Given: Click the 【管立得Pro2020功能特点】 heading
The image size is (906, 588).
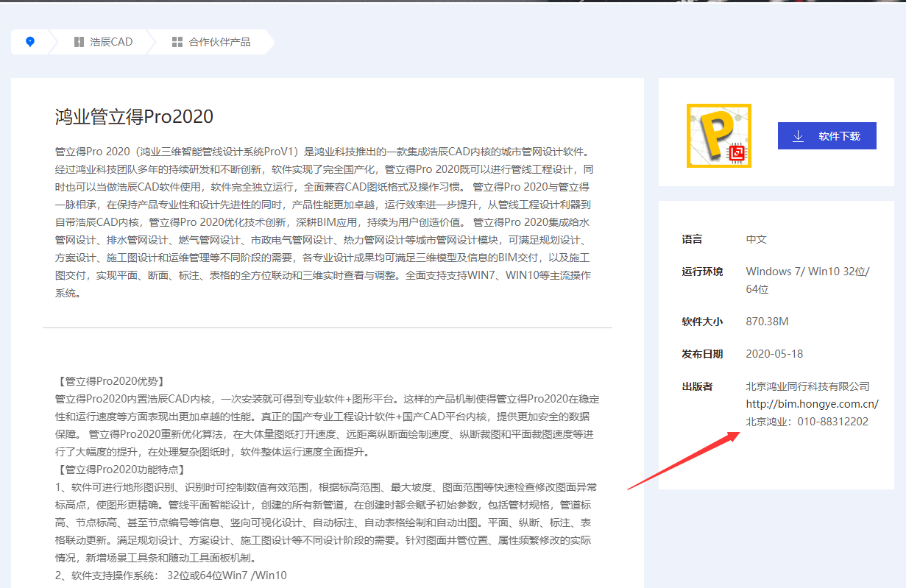Looking at the screenshot, I should (120, 470).
